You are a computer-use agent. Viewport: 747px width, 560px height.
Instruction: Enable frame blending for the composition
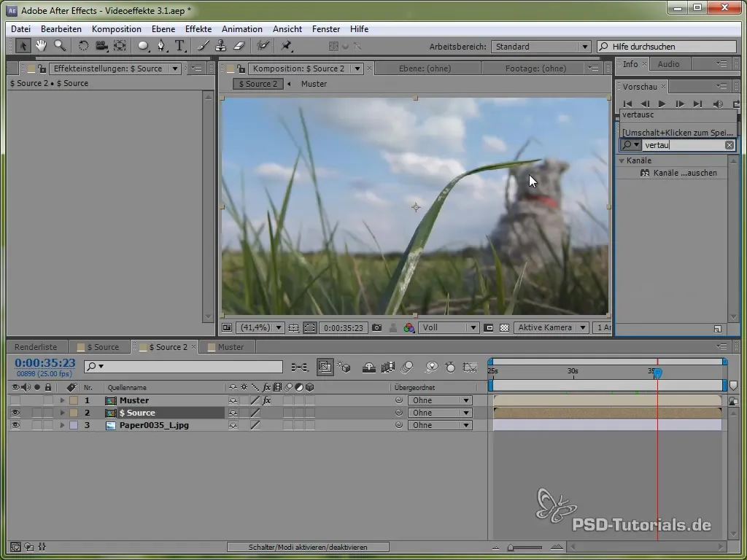pos(388,367)
